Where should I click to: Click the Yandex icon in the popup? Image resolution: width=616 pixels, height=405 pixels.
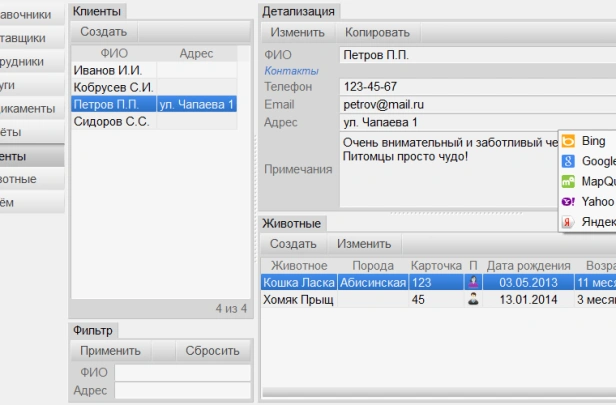(x=568, y=221)
